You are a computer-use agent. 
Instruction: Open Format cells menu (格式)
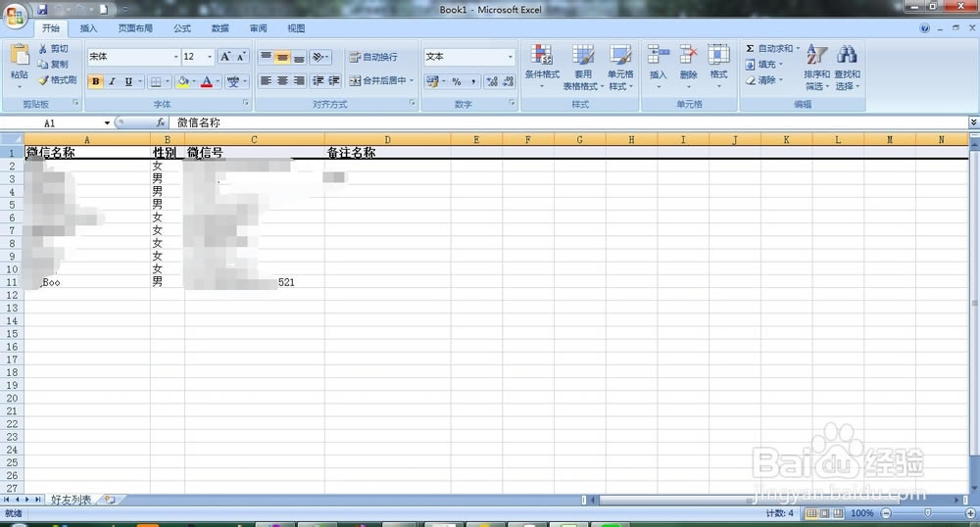(x=718, y=66)
